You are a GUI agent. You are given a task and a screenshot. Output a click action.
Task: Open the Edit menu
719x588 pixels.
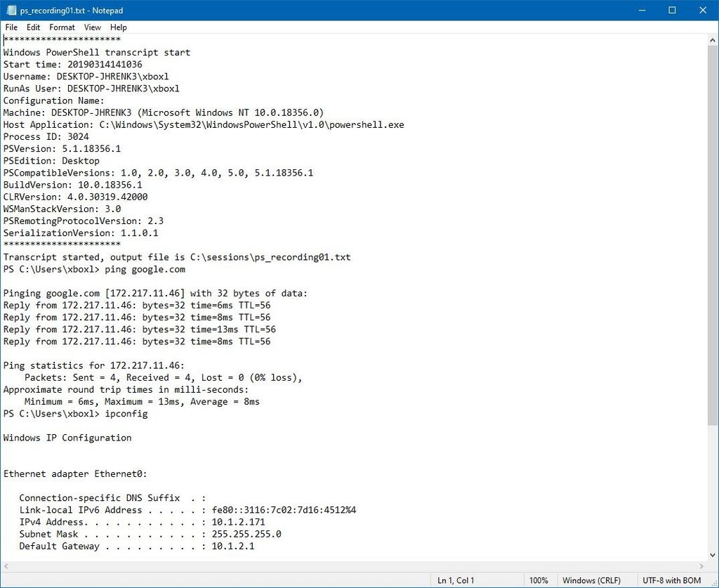pos(33,27)
